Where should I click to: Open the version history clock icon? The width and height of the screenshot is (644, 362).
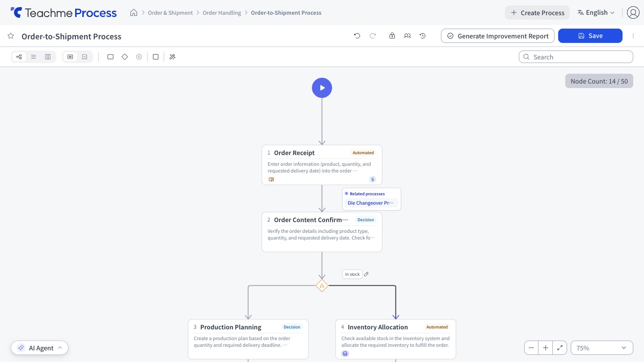click(423, 36)
